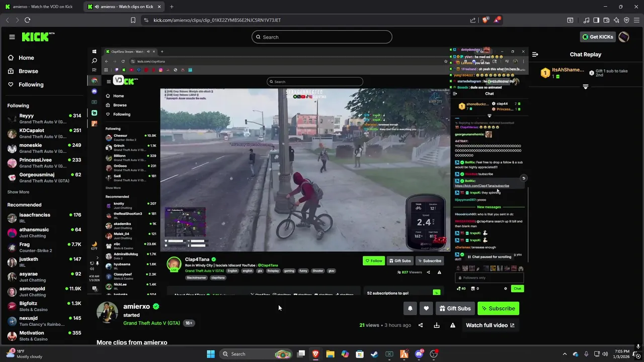Screen dimensions: 644x362
Task: Open File Explorer from taskbar
Action: pyautogui.click(x=330, y=354)
